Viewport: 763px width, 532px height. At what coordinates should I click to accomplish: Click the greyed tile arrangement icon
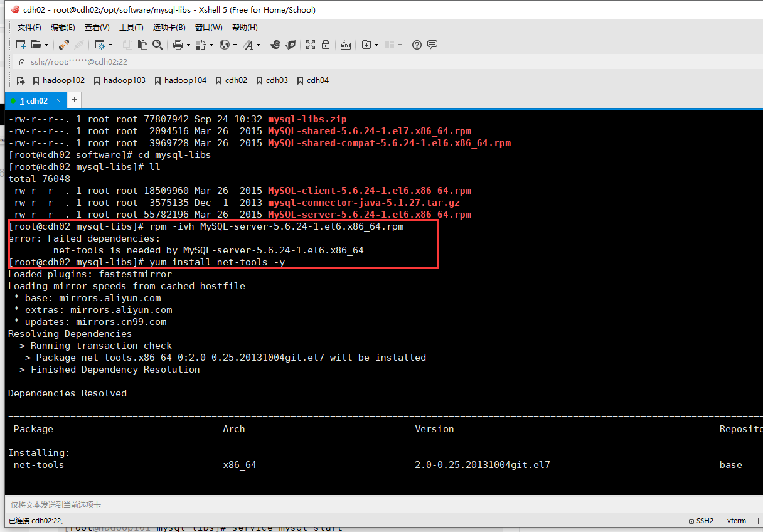coord(389,45)
